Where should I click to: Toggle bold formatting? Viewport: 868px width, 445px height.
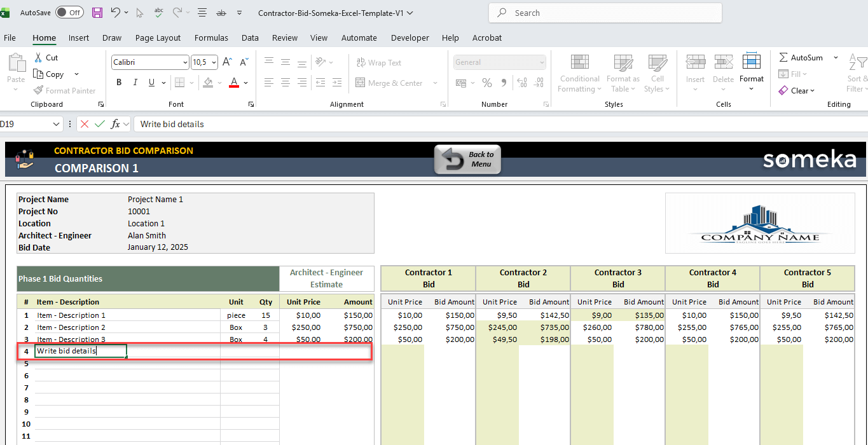click(119, 83)
